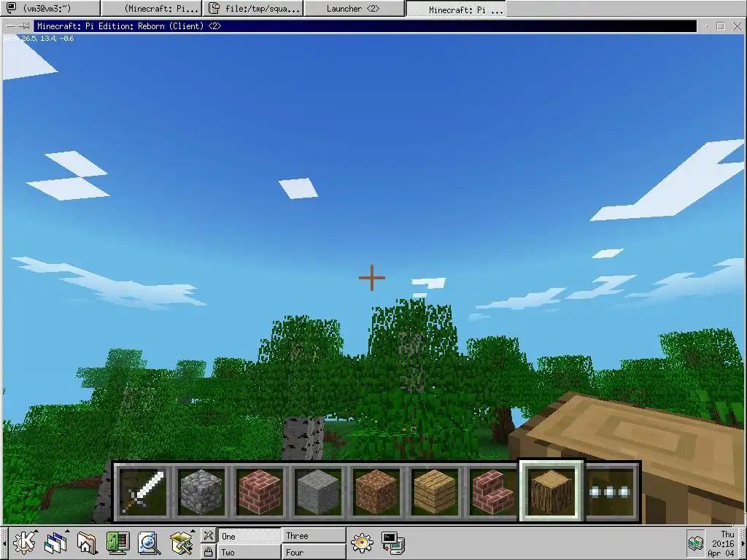Viewport: 747px width, 560px height.
Task: Open the home folder icon
Action: click(87, 542)
